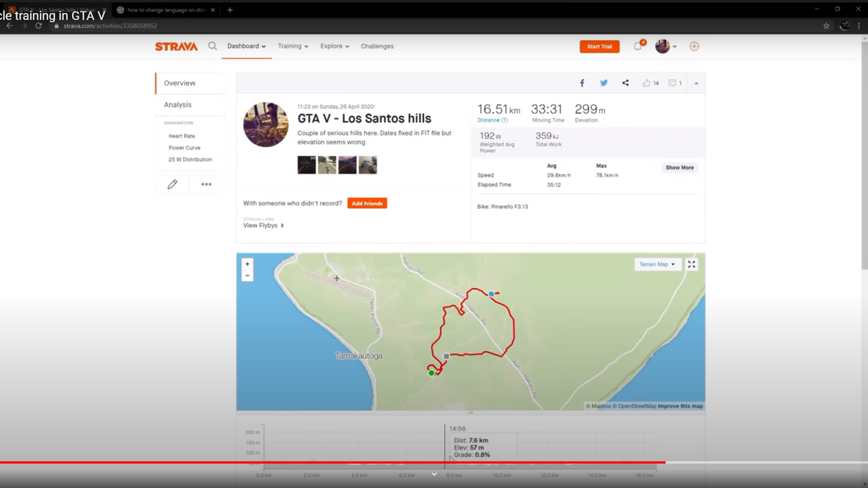868x488 pixels.
Task: Open the Strava search icon
Action: click(212, 46)
